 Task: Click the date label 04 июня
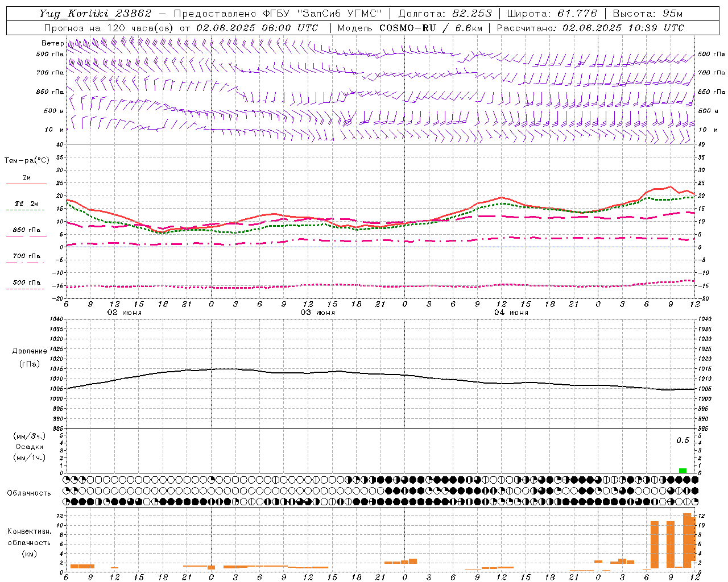[511, 313]
